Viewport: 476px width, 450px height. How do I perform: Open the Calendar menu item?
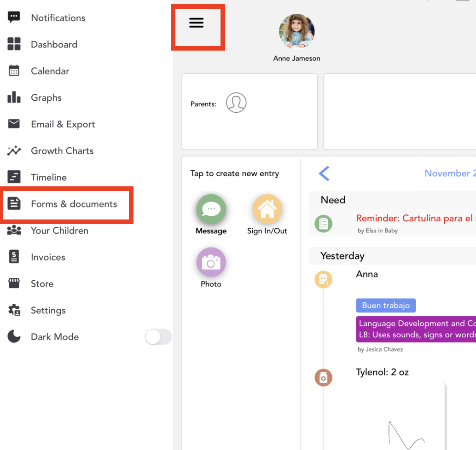50,71
